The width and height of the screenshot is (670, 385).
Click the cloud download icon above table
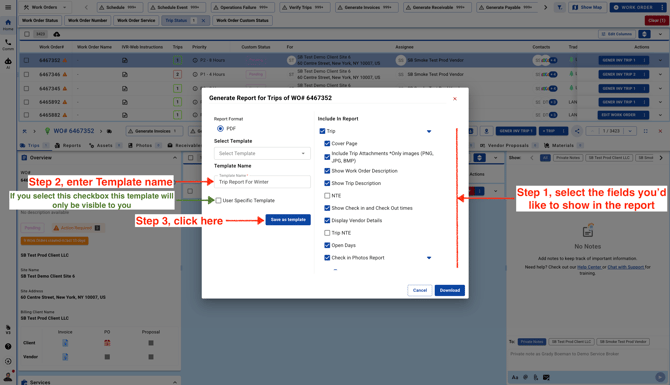(x=56, y=34)
